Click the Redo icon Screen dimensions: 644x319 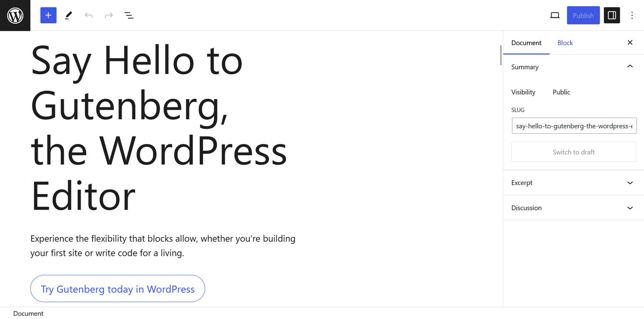click(x=108, y=15)
